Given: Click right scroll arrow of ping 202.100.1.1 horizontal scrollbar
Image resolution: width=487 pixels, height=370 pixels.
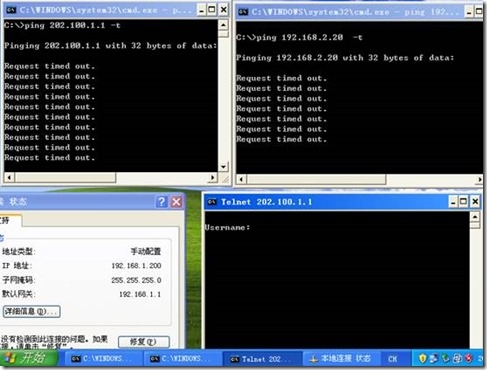Looking at the screenshot, I should [x=212, y=177].
